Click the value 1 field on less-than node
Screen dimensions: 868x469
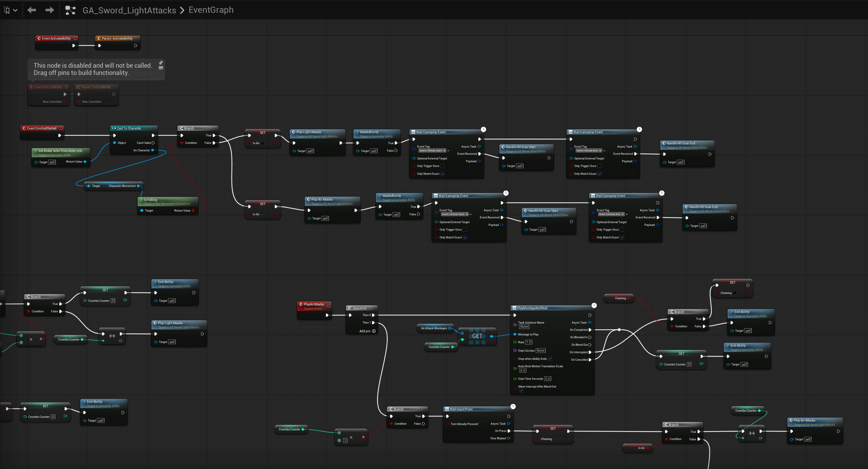pyautogui.click(x=345, y=441)
